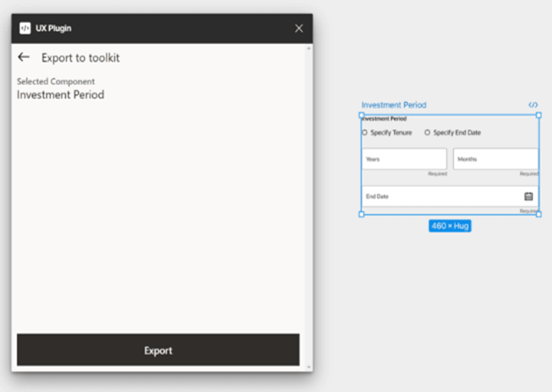Click the Export to toolkit heading
The image size is (552, 392).
coord(80,58)
